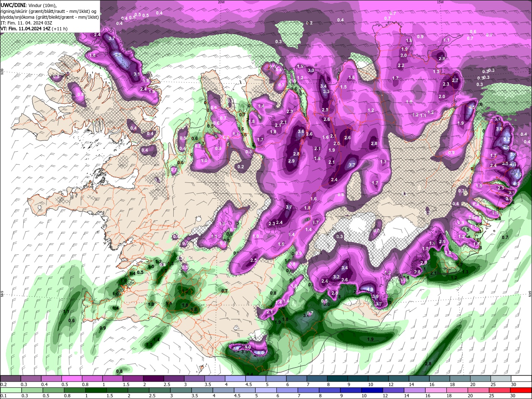Click the lower-row violet swatch between 12 and 14

tap(394, 390)
